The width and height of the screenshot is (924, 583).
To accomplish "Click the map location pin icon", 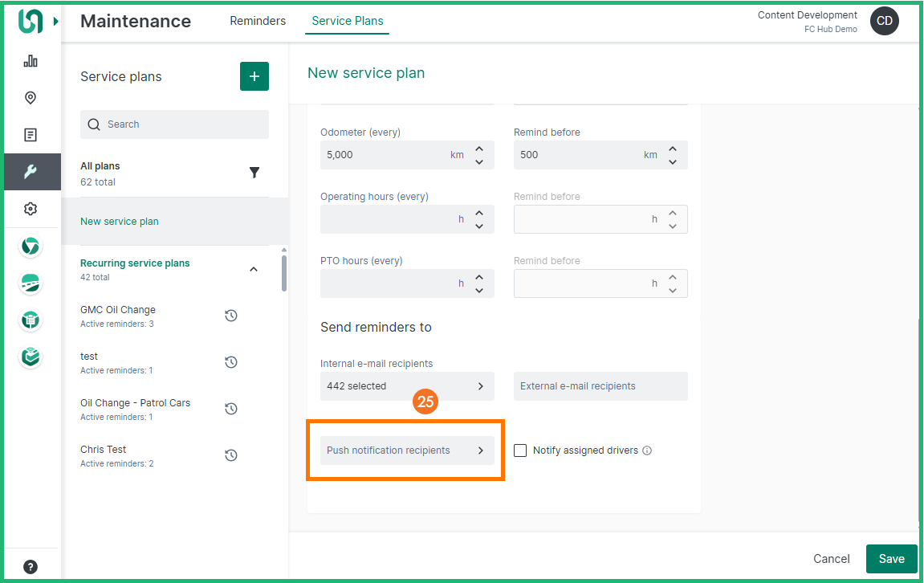I will (x=31, y=98).
